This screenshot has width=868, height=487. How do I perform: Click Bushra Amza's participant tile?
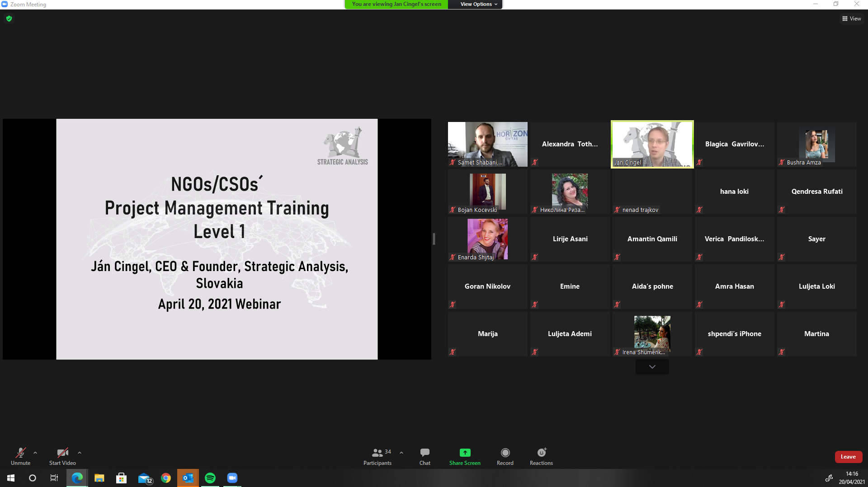pyautogui.click(x=816, y=144)
